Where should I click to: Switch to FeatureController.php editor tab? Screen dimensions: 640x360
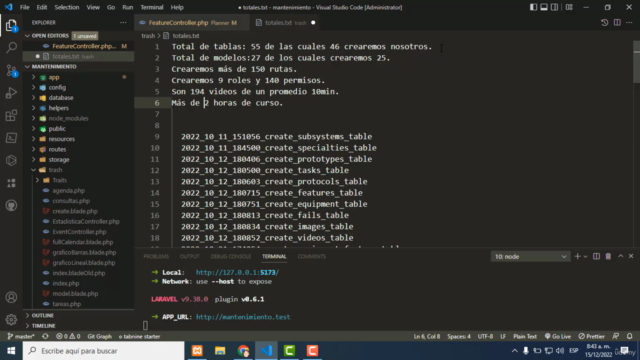pyautogui.click(x=192, y=23)
